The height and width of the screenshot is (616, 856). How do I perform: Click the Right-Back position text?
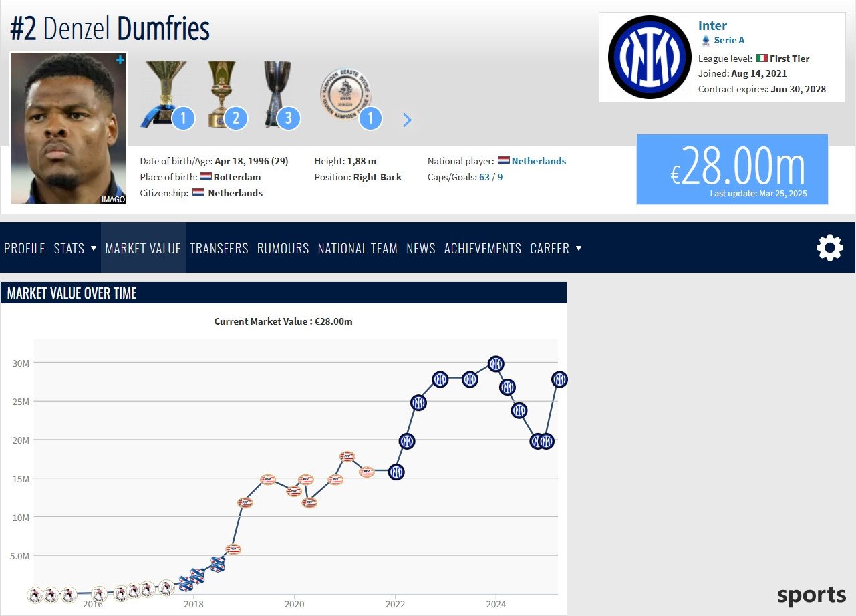click(378, 177)
